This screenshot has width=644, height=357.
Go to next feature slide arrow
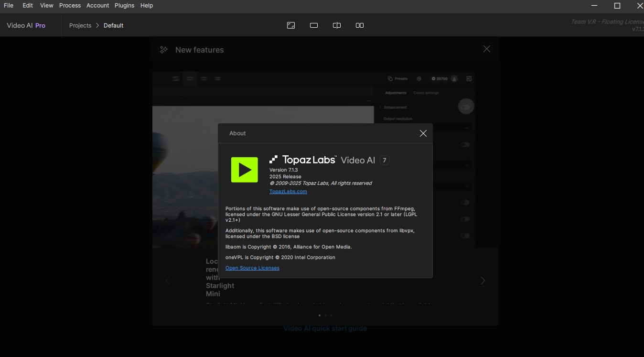pyautogui.click(x=483, y=281)
